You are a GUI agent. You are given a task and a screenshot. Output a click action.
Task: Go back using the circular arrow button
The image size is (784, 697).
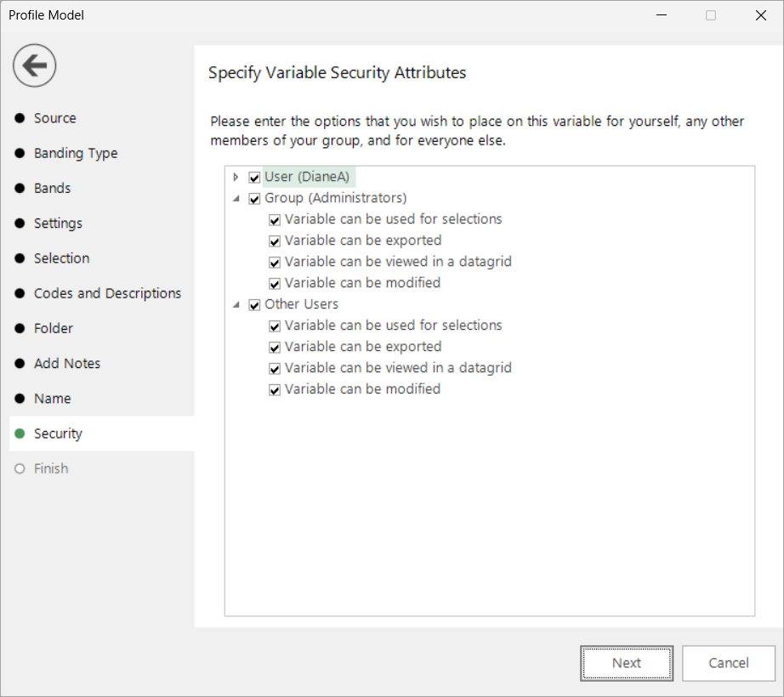pyautogui.click(x=35, y=65)
